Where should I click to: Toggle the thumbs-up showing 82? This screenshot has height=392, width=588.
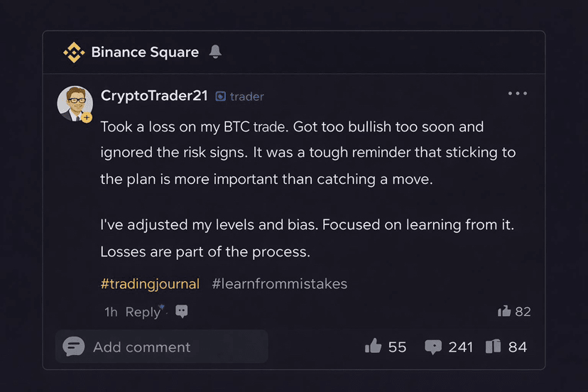pyautogui.click(x=505, y=311)
